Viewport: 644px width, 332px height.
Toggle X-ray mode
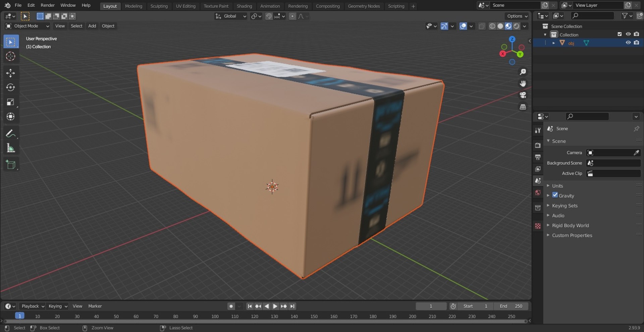482,26
